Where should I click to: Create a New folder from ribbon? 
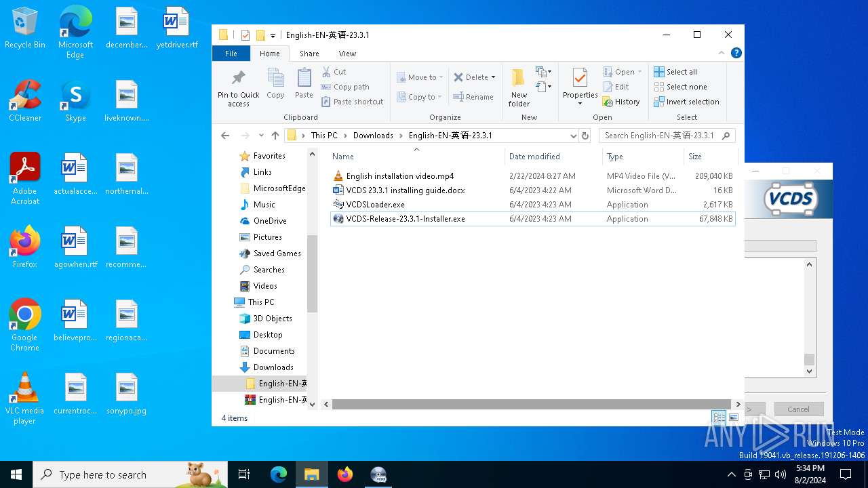click(x=519, y=87)
